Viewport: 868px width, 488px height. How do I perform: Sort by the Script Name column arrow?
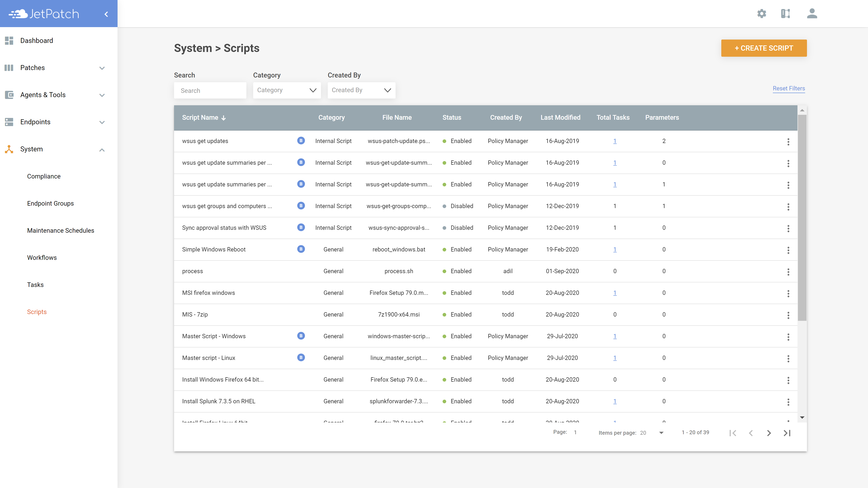pyautogui.click(x=223, y=118)
